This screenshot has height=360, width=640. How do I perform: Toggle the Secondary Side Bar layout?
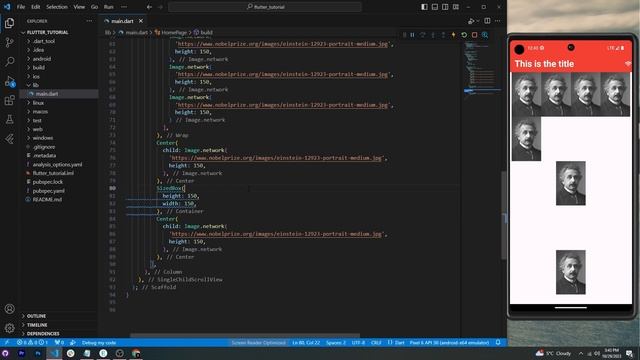pyautogui.click(x=445, y=7)
